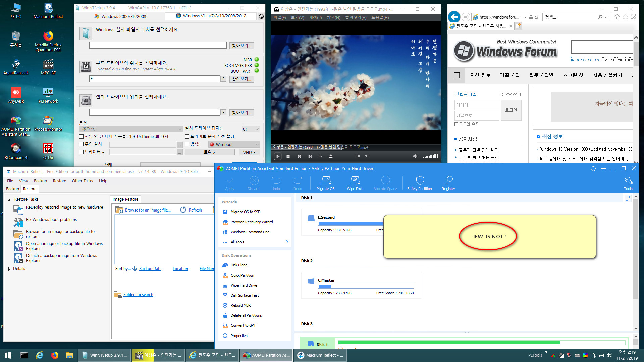
Task: Click Browse for an image file link
Action: (x=148, y=210)
